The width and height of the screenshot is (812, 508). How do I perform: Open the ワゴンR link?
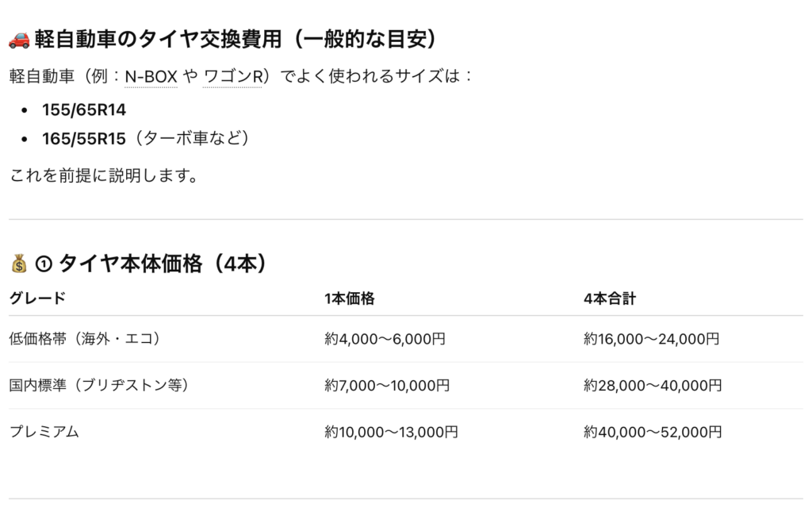pyautogui.click(x=232, y=77)
